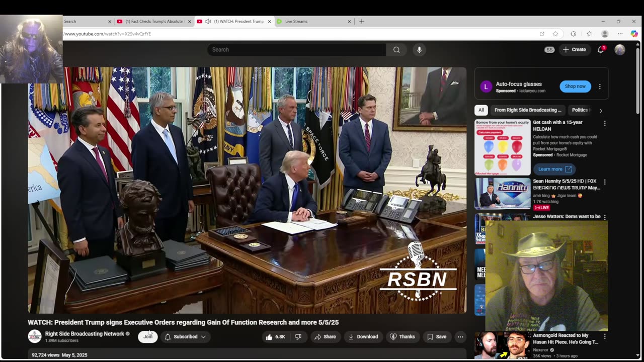The image size is (644, 362).
Task: Dislike the video with thumbs down
Action: 298,337
